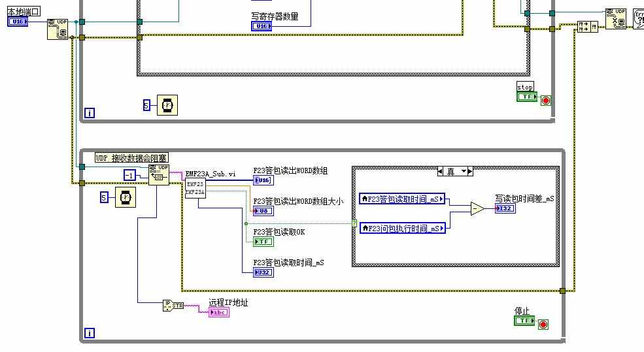Select the F23答包读出WORD数组大小 U8 indicator
Viewport: 644px width, 352px height.
[263, 211]
